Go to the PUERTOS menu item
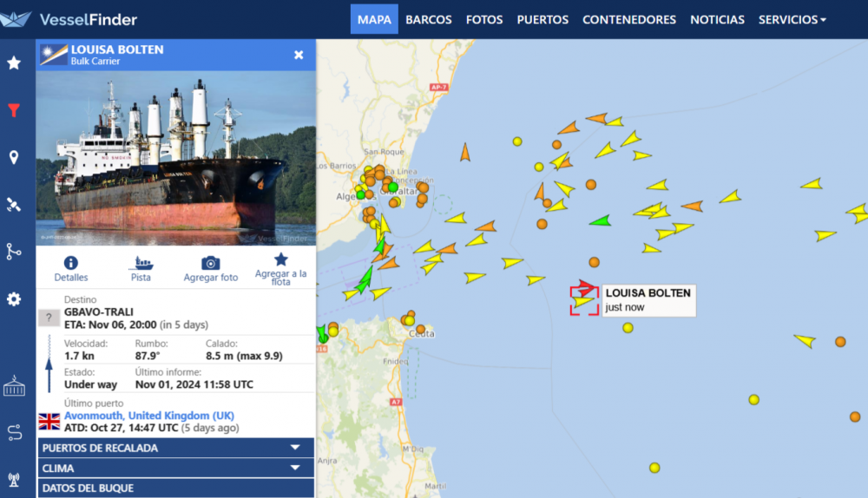This screenshot has height=498, width=868. [542, 19]
